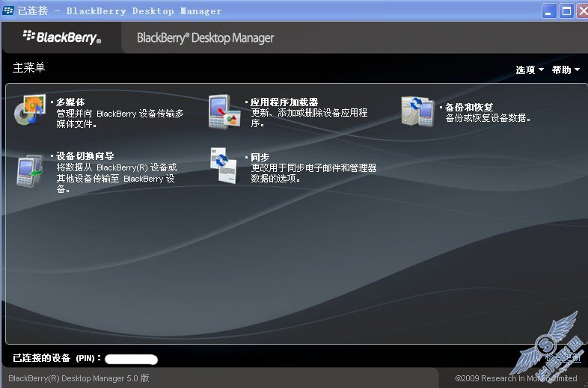Click the BlackBerry Desktop Manager header title

(206, 38)
